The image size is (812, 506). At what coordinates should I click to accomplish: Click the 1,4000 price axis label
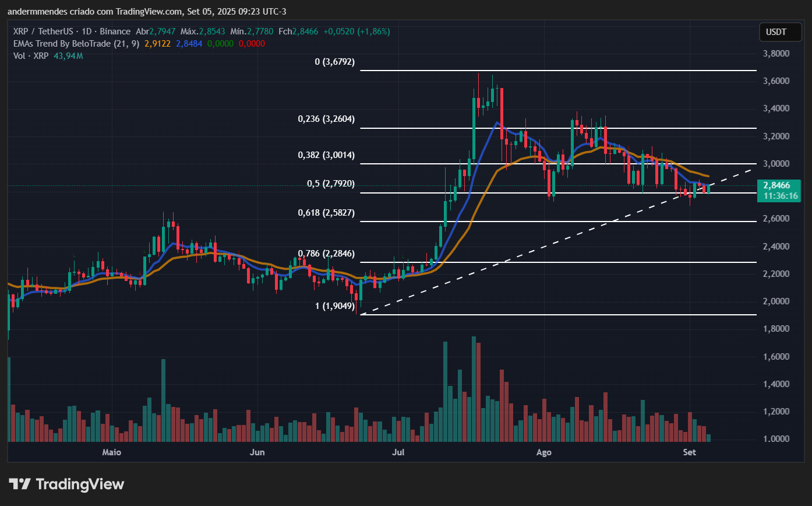click(x=776, y=384)
